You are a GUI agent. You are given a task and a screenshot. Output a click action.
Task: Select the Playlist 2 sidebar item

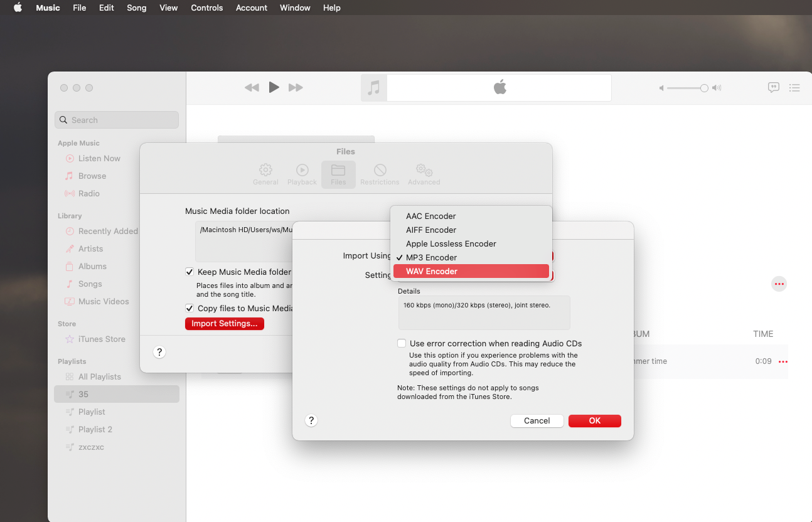[95, 429]
